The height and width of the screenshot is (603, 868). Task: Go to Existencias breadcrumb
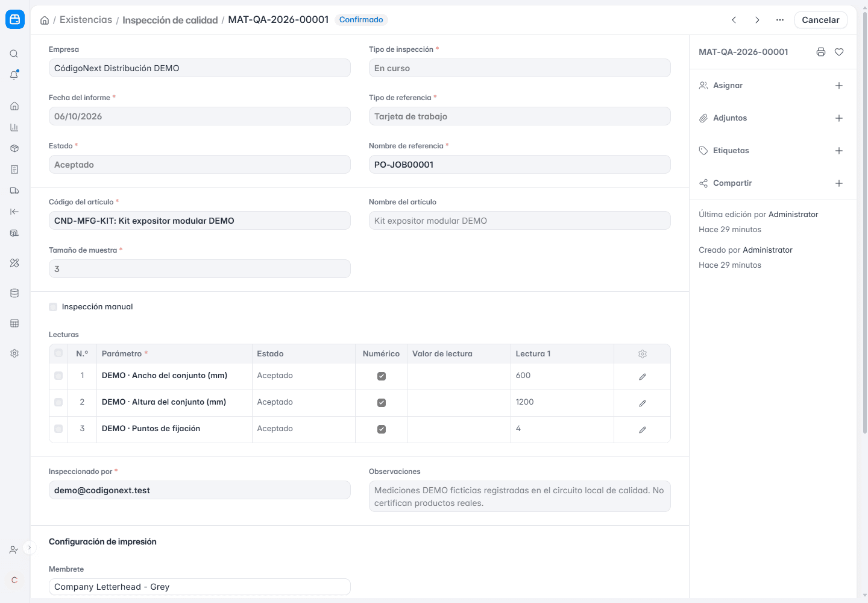pyautogui.click(x=86, y=20)
